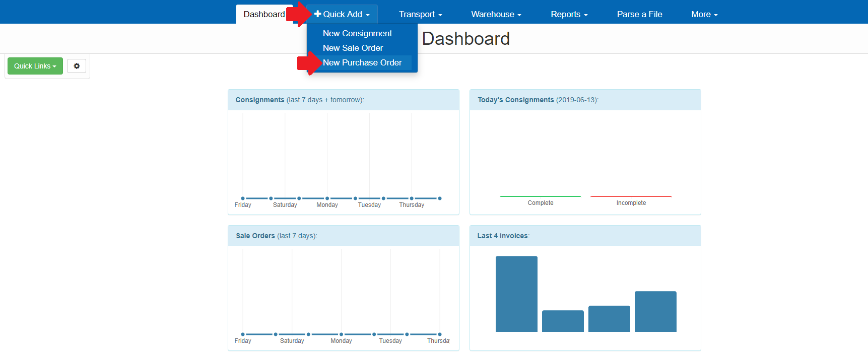Image resolution: width=868 pixels, height=357 pixels.
Task: Open the More menu
Action: pyautogui.click(x=704, y=14)
